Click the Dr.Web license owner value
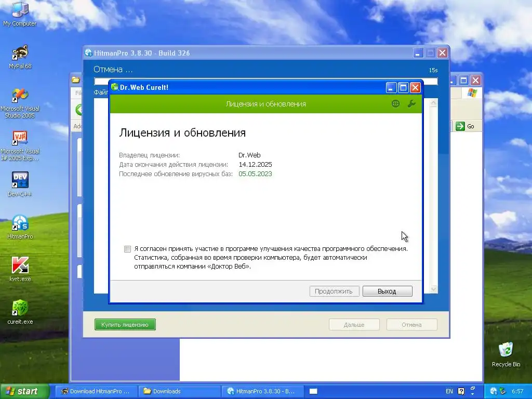Image resolution: width=532 pixels, height=399 pixels. pos(249,155)
